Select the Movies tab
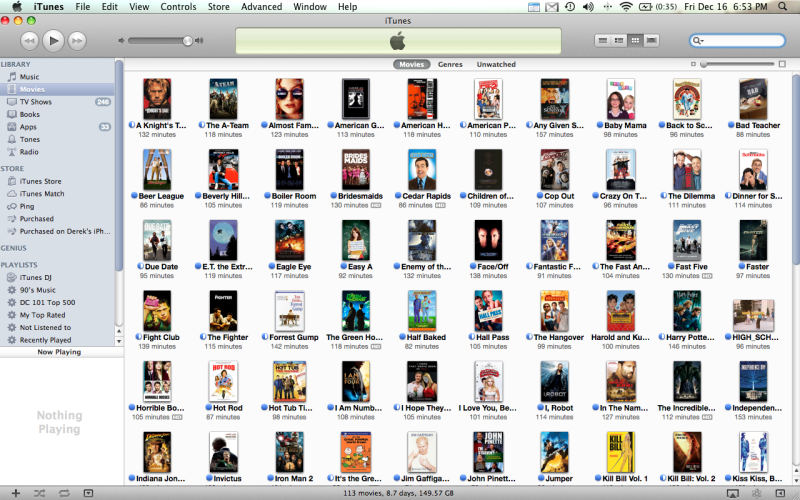 click(x=411, y=64)
